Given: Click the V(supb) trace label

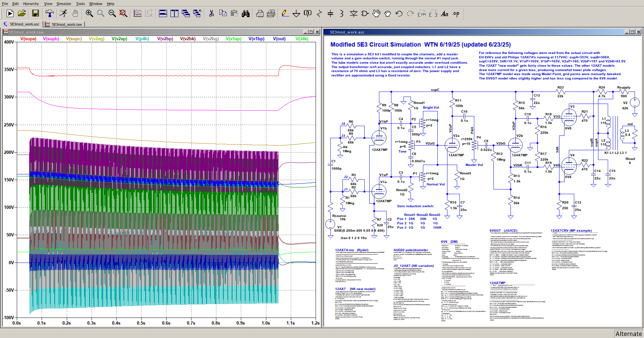Looking at the screenshot, I should (51, 39).
